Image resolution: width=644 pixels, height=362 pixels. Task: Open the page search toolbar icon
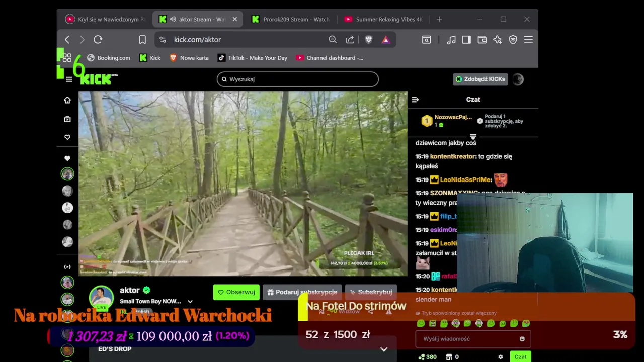[x=427, y=40]
